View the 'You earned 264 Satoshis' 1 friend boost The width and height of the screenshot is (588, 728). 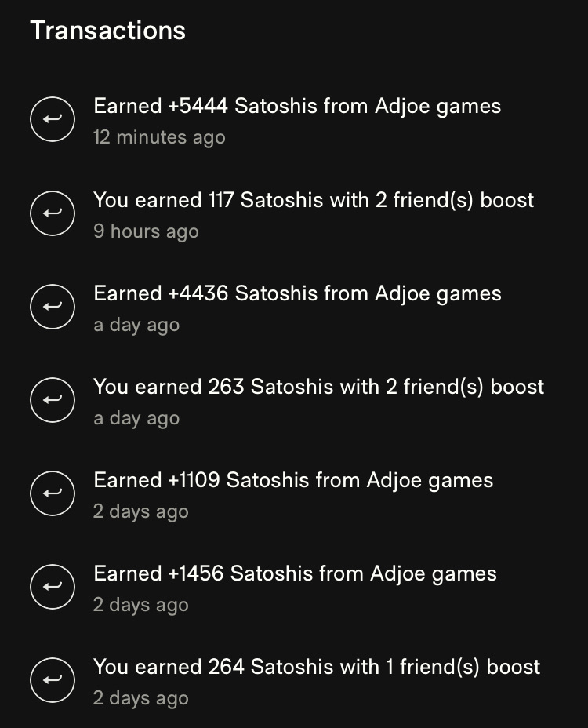click(x=317, y=667)
